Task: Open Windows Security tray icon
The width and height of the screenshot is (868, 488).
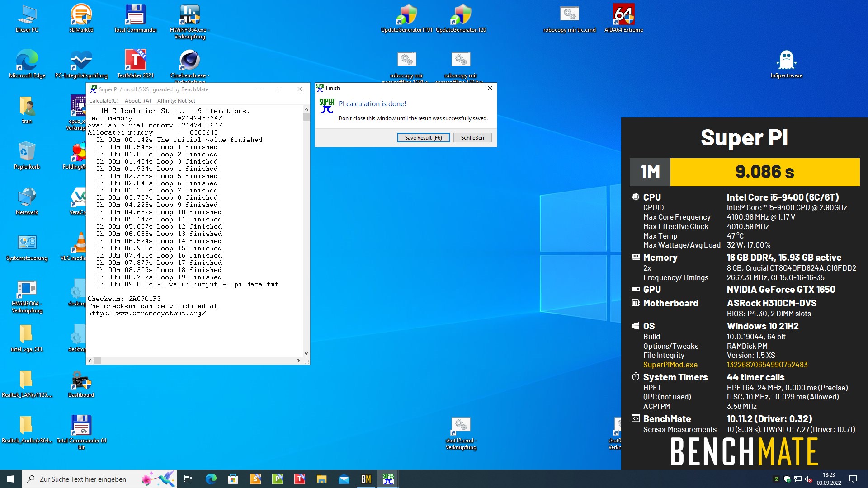Action: 787,479
